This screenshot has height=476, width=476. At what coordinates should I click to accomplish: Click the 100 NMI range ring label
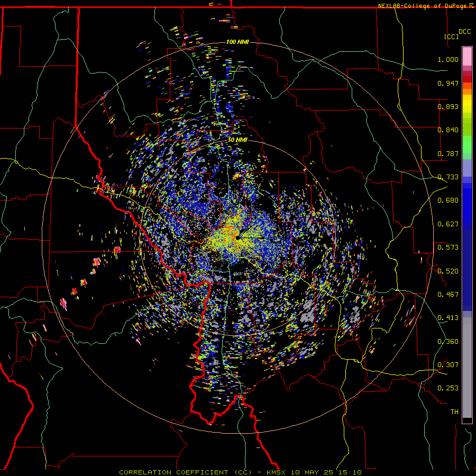(x=237, y=42)
